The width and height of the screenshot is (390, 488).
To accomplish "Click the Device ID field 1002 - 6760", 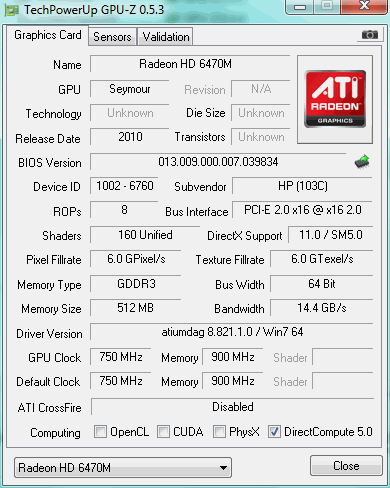I will click(x=124, y=186).
